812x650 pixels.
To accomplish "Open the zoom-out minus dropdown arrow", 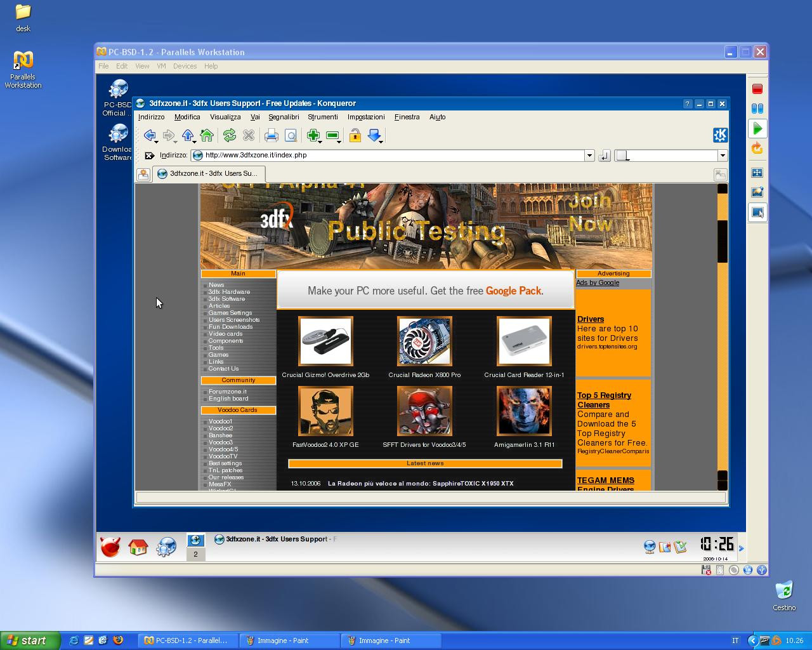I will click(339, 141).
